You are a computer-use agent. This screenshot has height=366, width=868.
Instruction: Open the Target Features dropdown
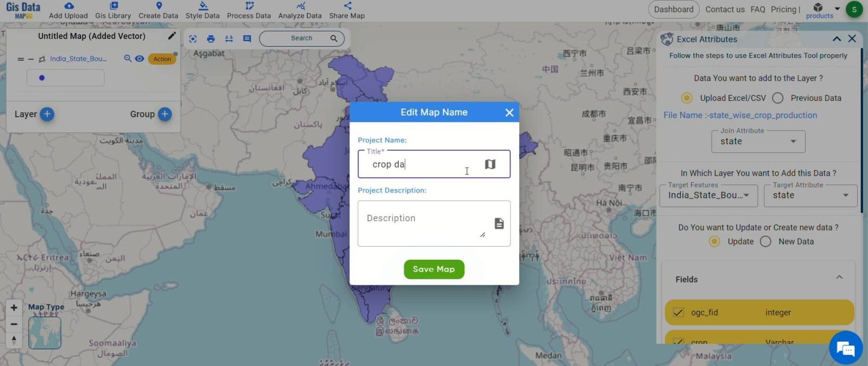point(709,195)
